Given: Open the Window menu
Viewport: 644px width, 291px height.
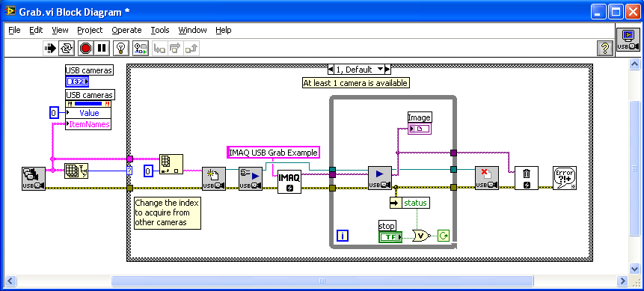Looking at the screenshot, I should coord(193,30).
